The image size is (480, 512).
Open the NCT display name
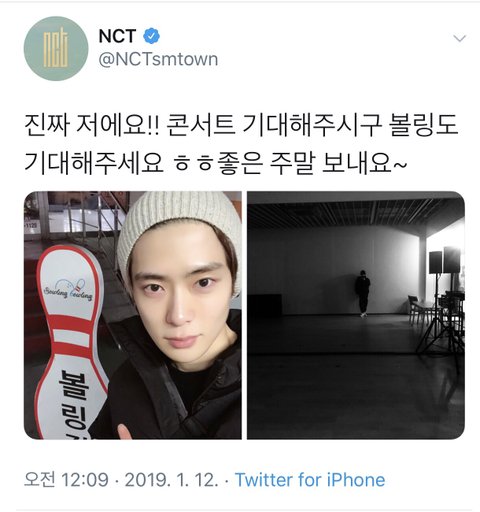click(x=117, y=36)
